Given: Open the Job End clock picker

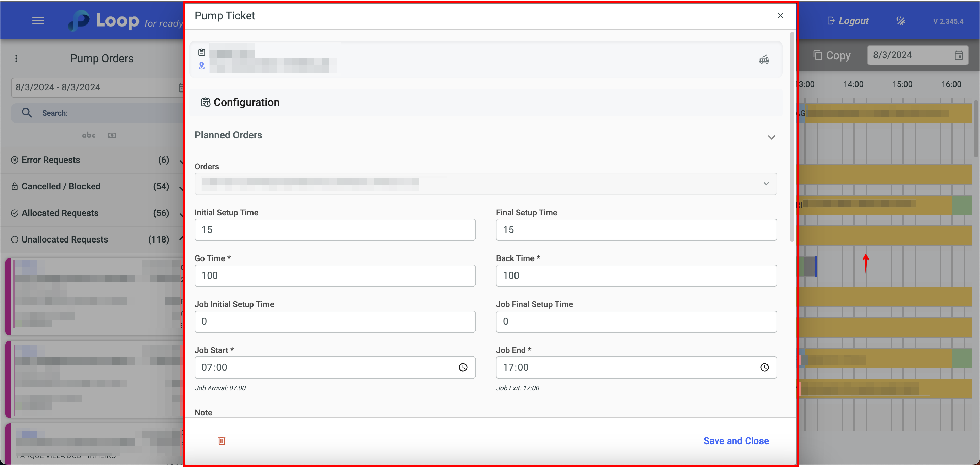Looking at the screenshot, I should coord(764,367).
